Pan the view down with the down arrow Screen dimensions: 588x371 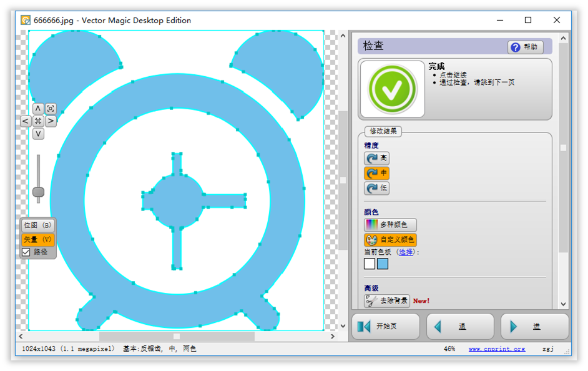click(x=38, y=134)
